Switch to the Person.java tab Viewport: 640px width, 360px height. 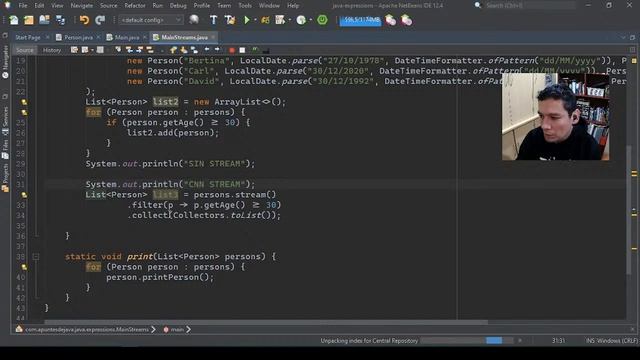(x=78, y=38)
